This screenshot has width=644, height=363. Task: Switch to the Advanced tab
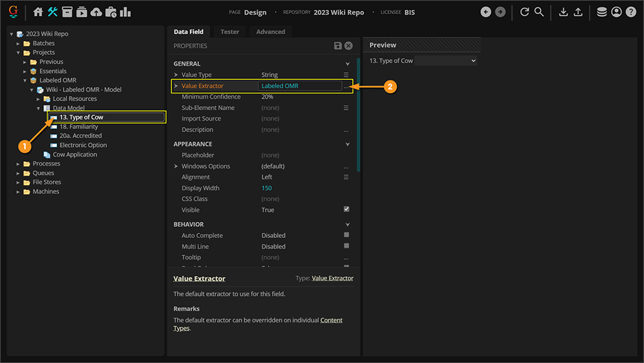coord(270,32)
